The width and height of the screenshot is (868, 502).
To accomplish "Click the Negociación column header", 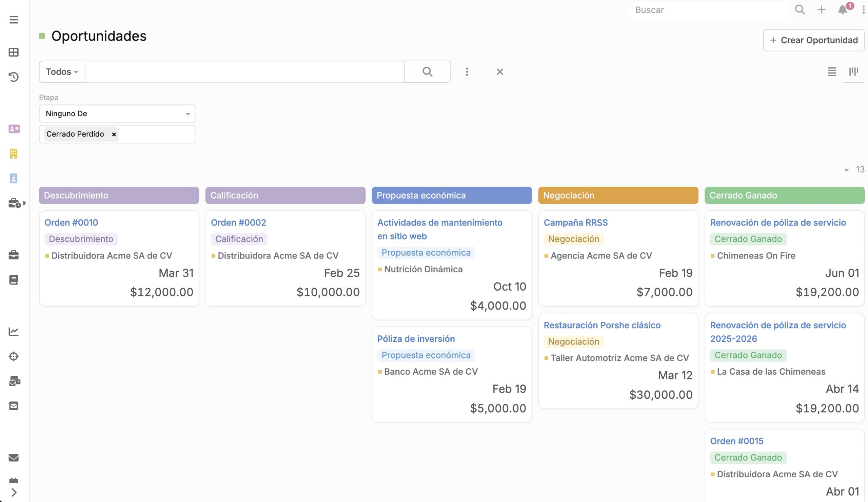I will click(x=618, y=195).
